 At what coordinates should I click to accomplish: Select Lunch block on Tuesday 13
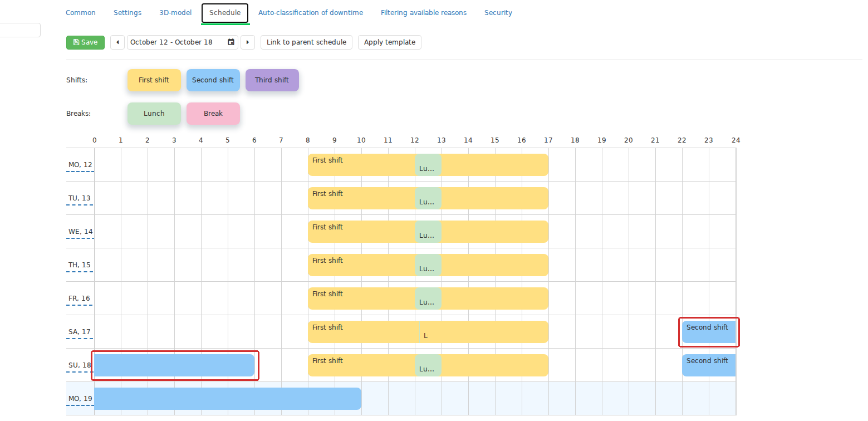[428, 198]
